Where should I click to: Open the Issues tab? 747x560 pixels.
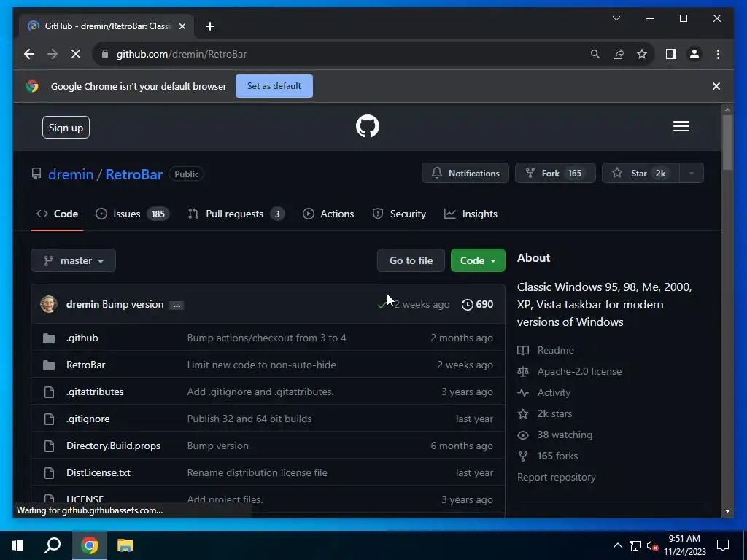132,214
